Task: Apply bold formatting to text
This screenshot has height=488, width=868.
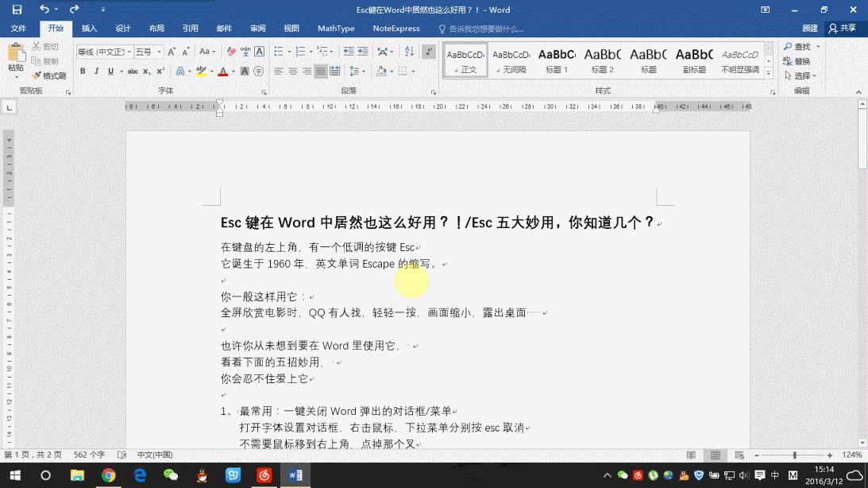Action: tap(83, 70)
